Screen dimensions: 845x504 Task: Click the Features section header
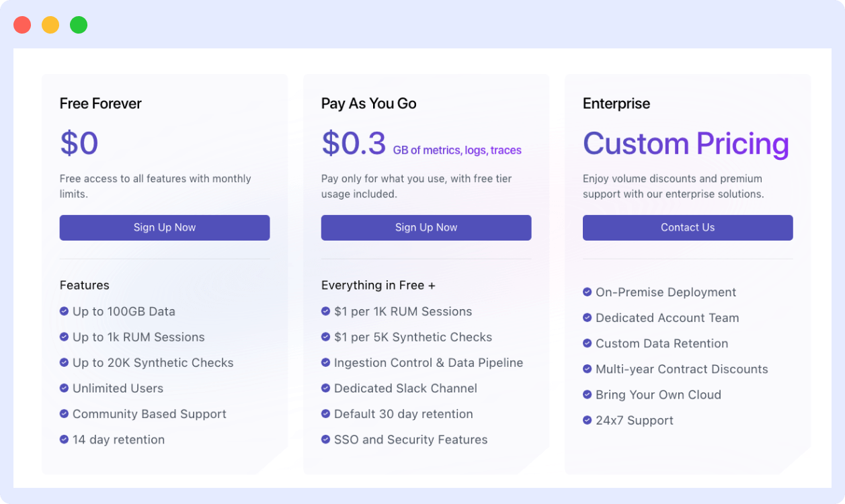click(x=84, y=285)
